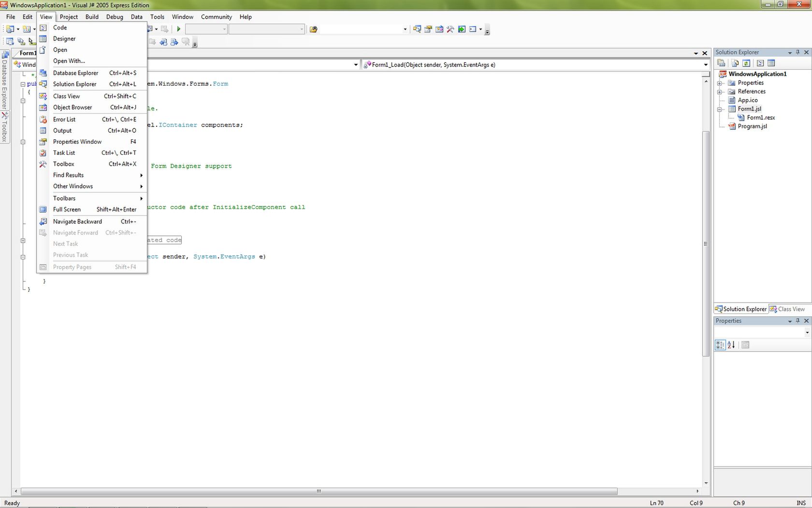812x508 pixels.
Task: Select Open With... in View menu
Action: coord(92,61)
